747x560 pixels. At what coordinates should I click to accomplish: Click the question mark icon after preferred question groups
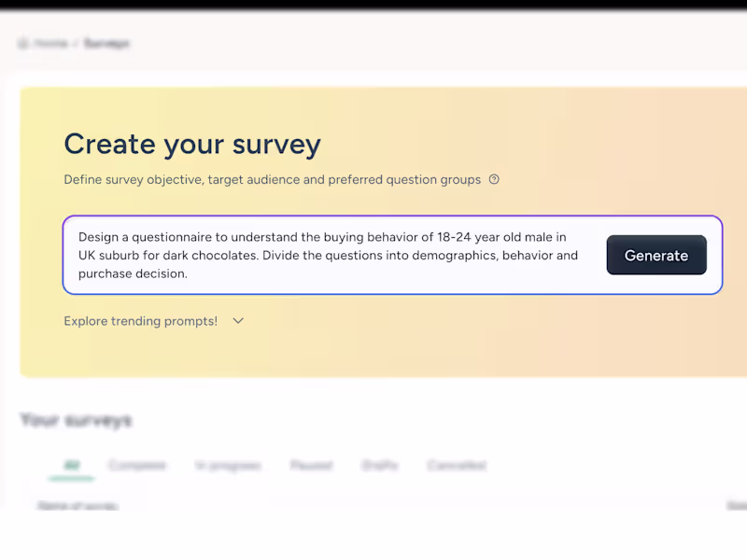pos(494,179)
